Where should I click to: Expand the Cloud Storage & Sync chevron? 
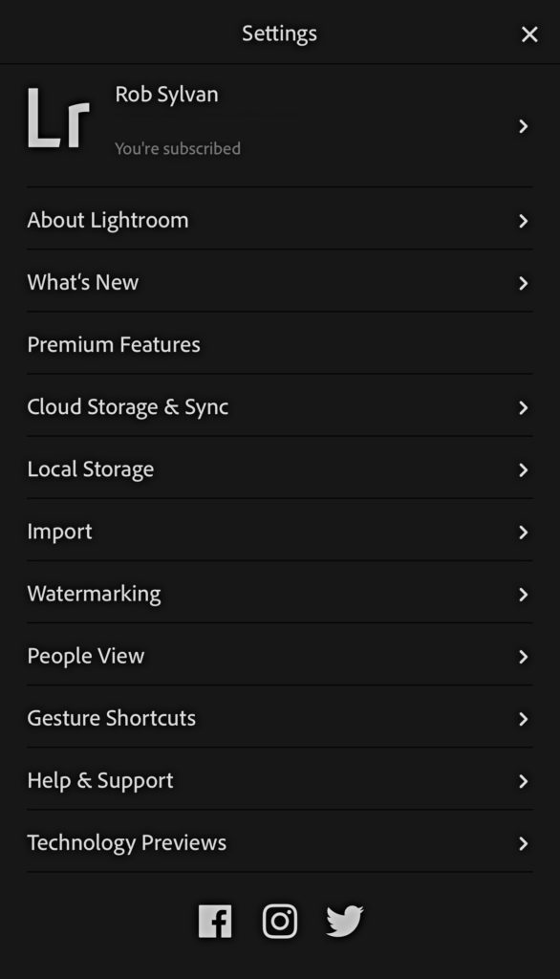(x=523, y=407)
